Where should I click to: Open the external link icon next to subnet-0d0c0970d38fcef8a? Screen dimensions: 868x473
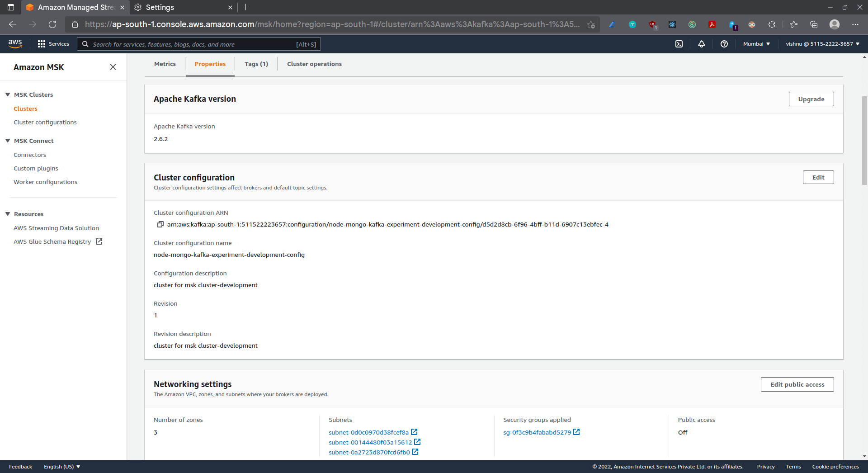[414, 432]
